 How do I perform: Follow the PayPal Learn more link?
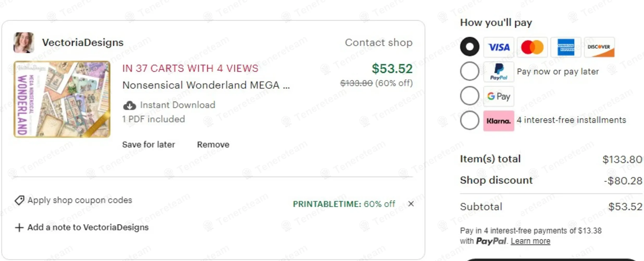(530, 241)
